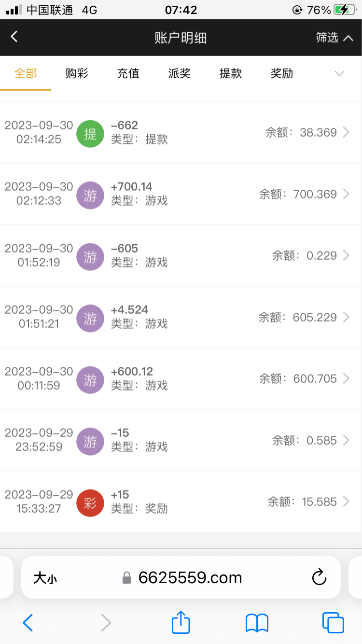
Task: Select the 提款 tab
Action: click(231, 73)
